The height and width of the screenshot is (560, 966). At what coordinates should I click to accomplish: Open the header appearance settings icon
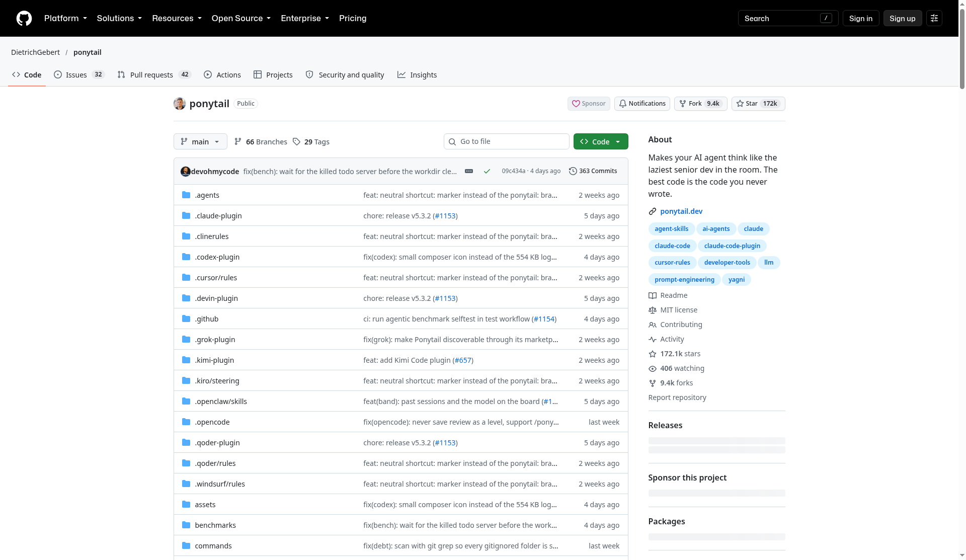[x=934, y=18]
